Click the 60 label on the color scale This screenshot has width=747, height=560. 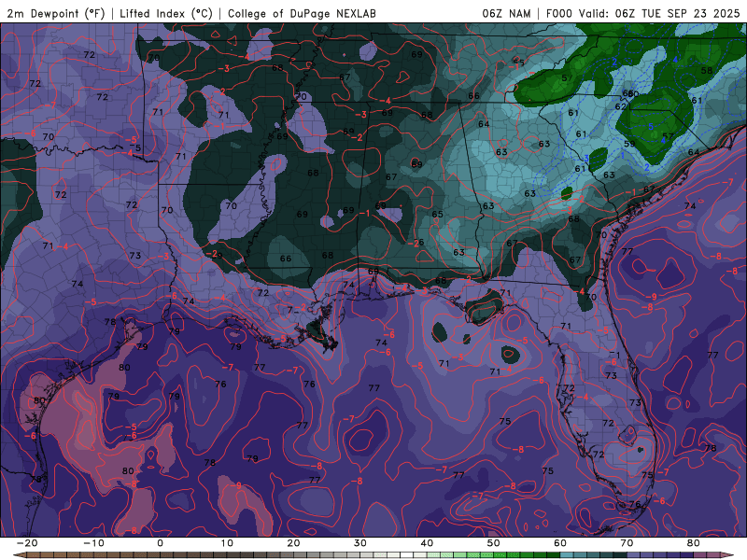coord(560,543)
